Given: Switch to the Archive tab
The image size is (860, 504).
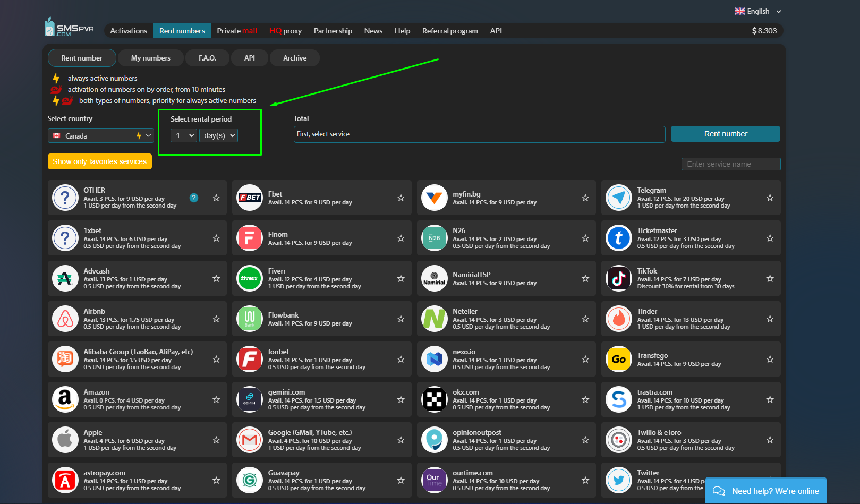Looking at the screenshot, I should [x=295, y=58].
